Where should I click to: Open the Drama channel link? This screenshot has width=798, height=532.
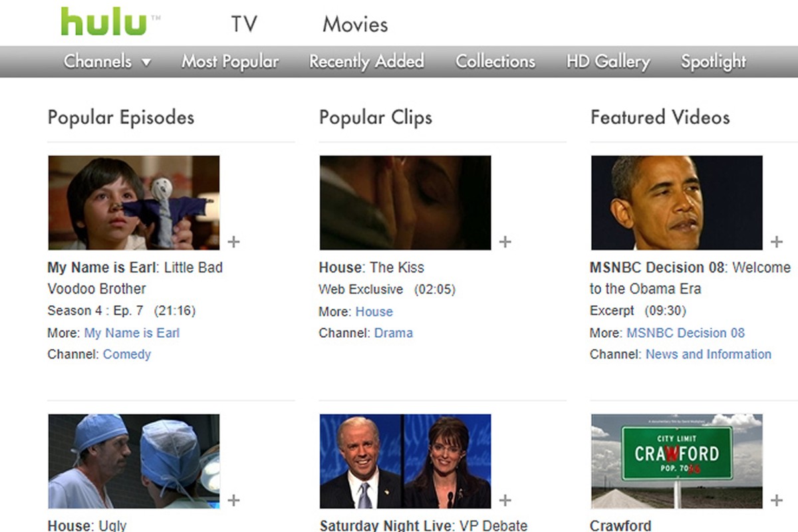[x=394, y=332]
